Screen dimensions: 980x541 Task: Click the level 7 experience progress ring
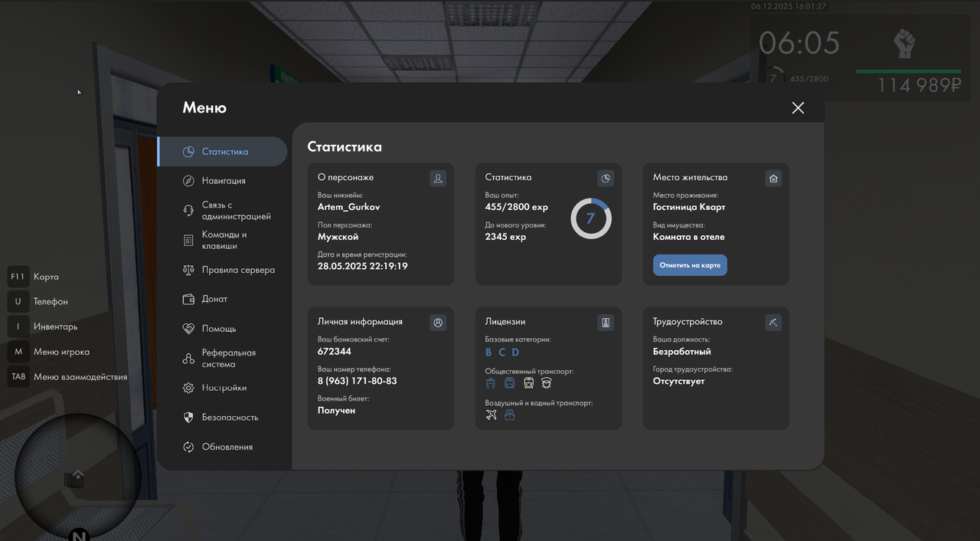pyautogui.click(x=591, y=218)
